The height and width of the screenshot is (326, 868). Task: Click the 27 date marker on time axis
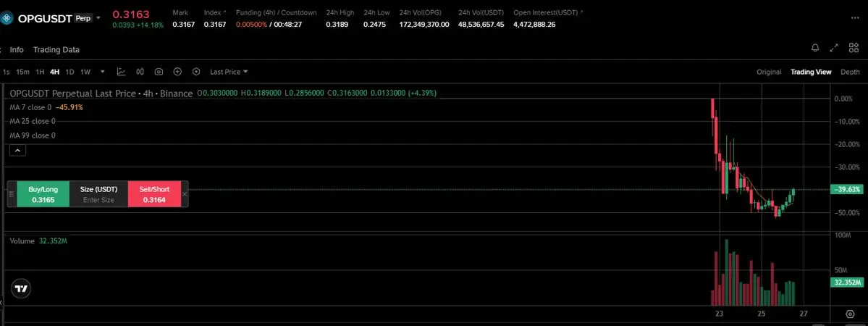804,314
